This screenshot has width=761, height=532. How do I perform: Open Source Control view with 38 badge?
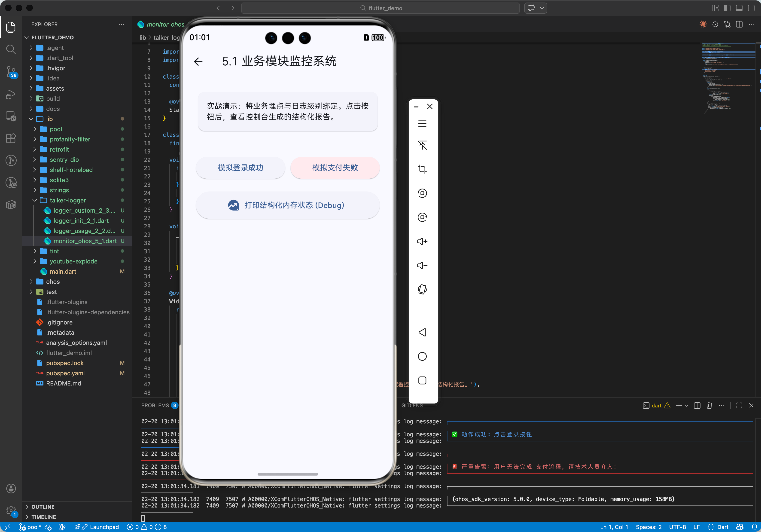11,72
